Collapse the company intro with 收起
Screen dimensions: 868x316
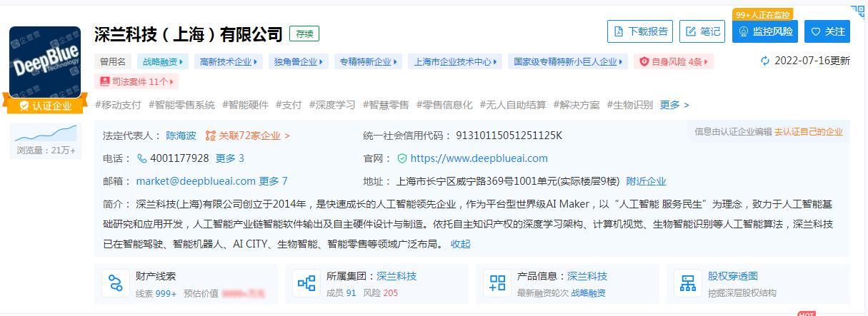(460, 244)
